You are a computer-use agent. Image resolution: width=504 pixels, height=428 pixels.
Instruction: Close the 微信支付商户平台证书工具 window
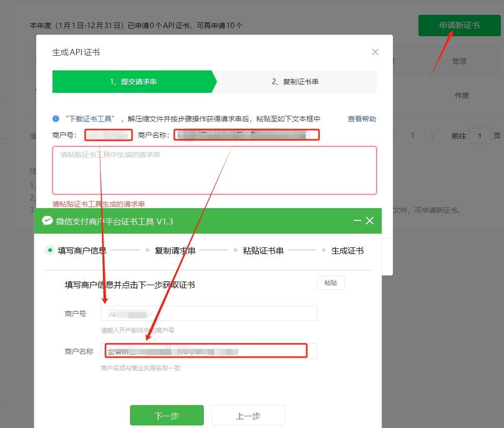(369, 221)
